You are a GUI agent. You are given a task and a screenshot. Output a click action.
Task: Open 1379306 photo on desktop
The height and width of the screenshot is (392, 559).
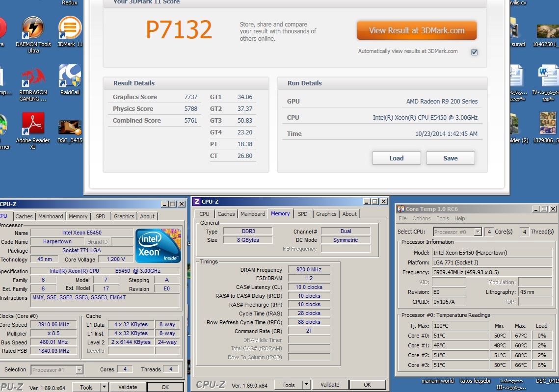coord(546,128)
